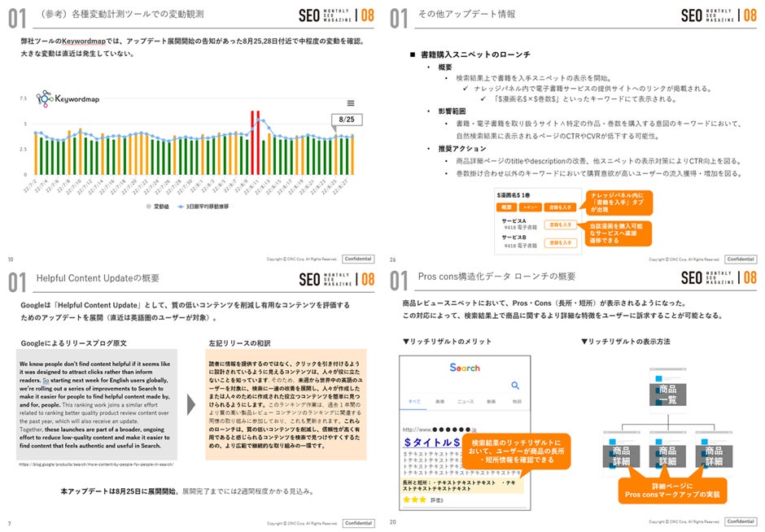The width and height of the screenshot is (765, 532).
Task: Click the ▼リッチリザルトの表示方法 heading
Action: pyautogui.click(x=626, y=342)
